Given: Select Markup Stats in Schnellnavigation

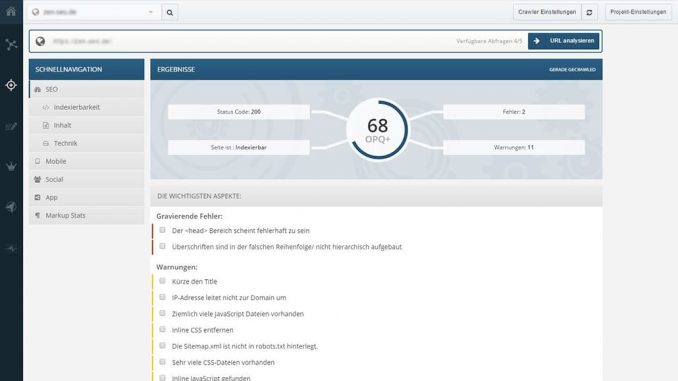Looking at the screenshot, I should (86, 215).
